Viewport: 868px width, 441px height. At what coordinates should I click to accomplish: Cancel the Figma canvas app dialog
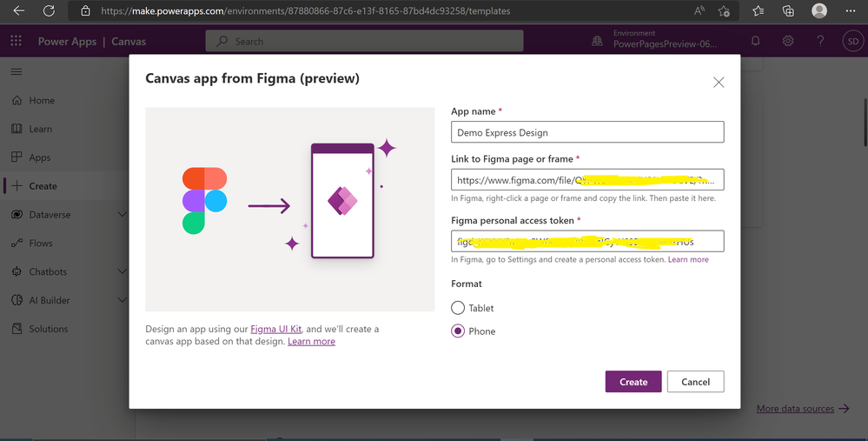tap(695, 382)
